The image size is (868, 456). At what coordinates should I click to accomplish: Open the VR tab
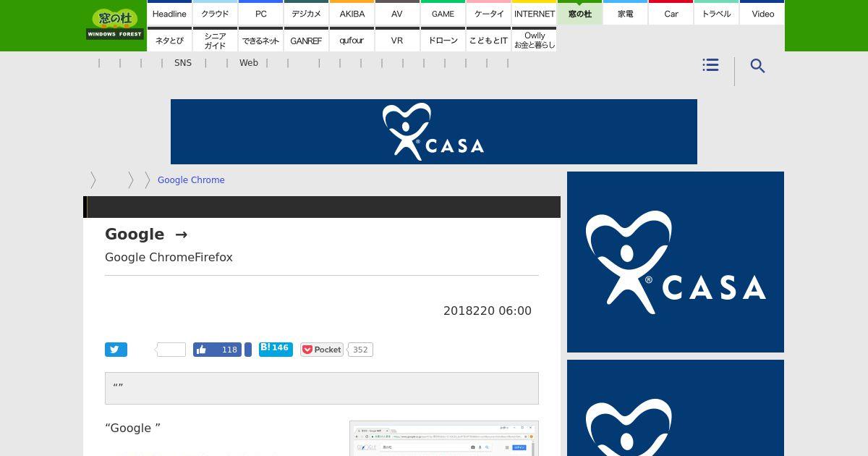click(397, 40)
